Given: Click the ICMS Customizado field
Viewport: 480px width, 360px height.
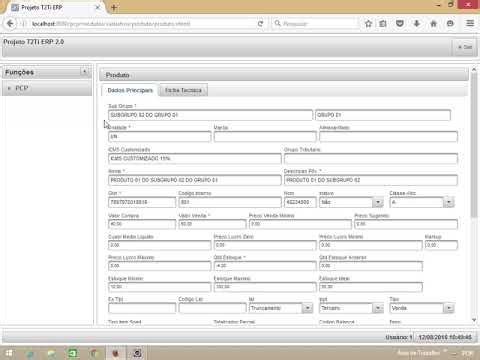Looking at the screenshot, I should [195, 159].
